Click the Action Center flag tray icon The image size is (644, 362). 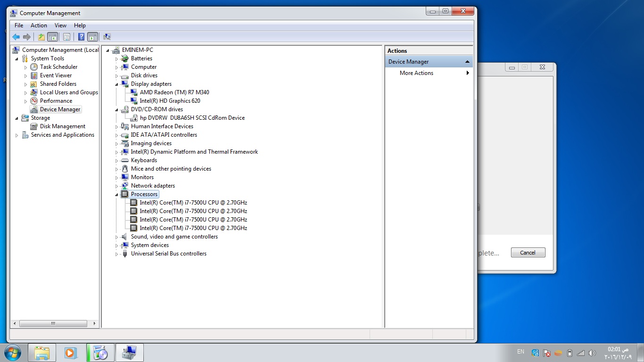click(x=547, y=353)
